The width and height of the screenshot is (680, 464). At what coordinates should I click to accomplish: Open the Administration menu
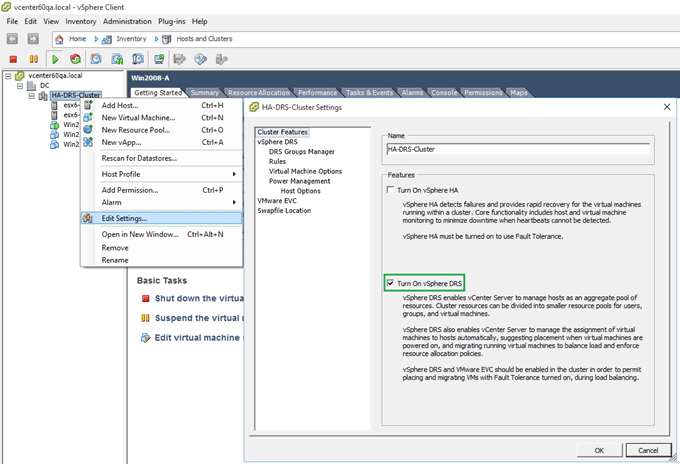127,21
